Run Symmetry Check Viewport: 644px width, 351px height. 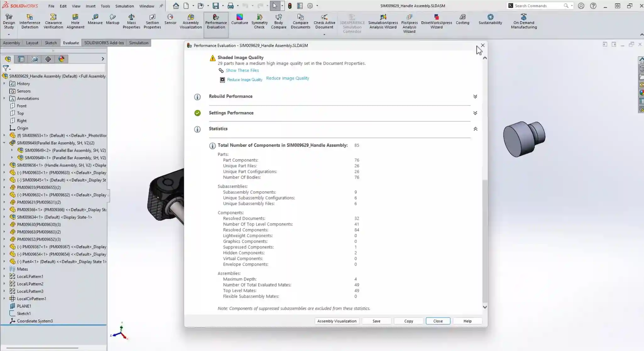[259, 21]
